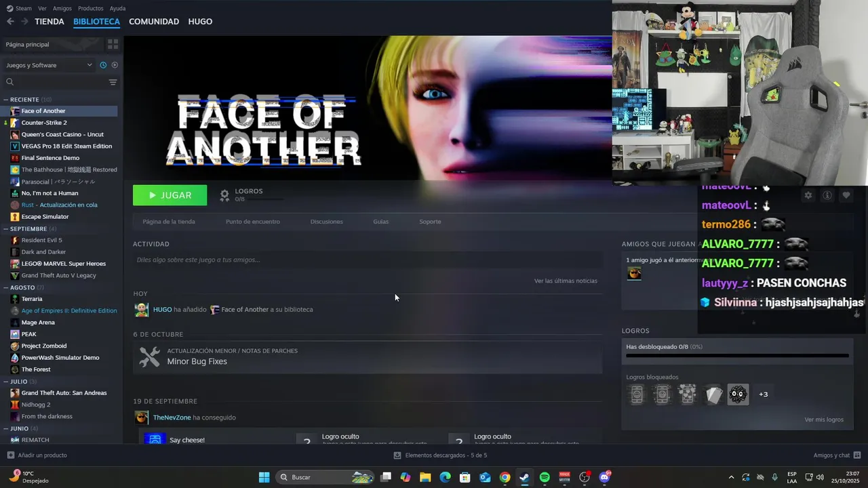The height and width of the screenshot is (488, 868).
Task: Open the Ver menu
Action: [x=42, y=8]
